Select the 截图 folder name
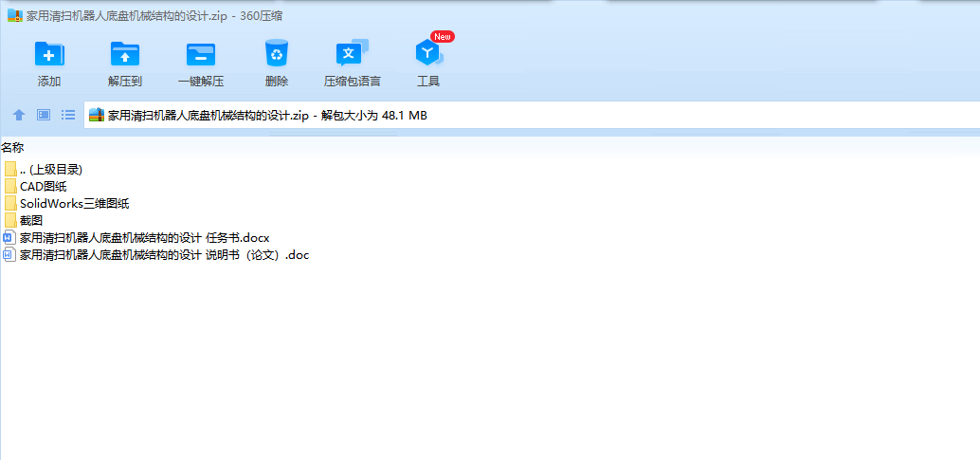 coord(31,220)
